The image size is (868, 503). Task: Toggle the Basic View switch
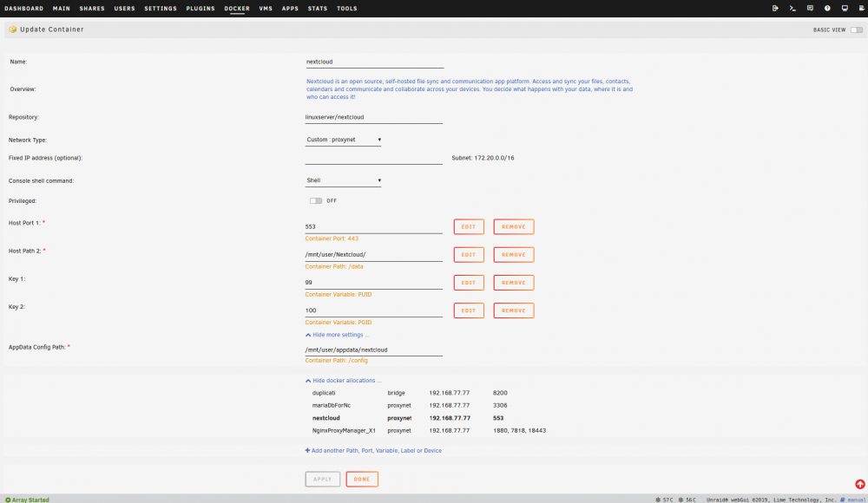pos(857,29)
